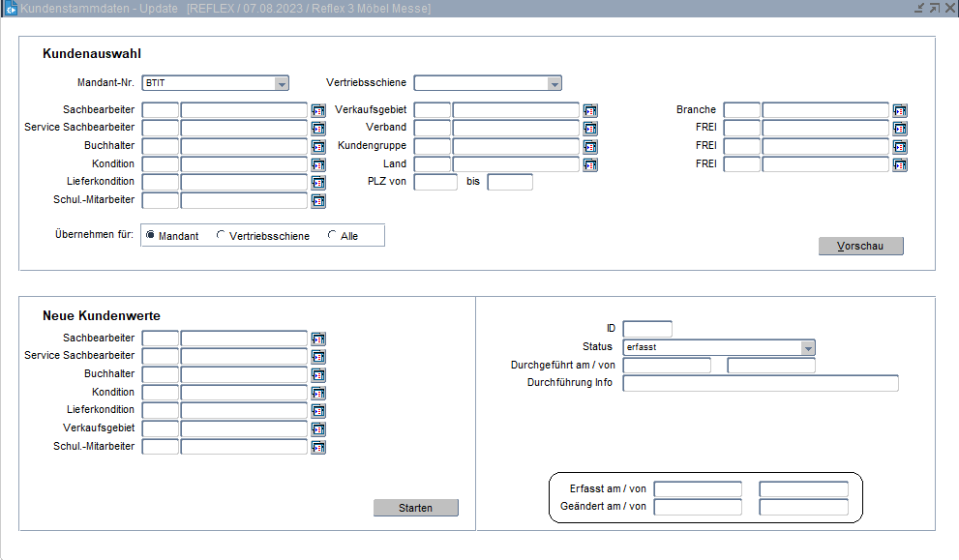Open Land lookup icon
The image size is (959, 560).
tap(590, 164)
